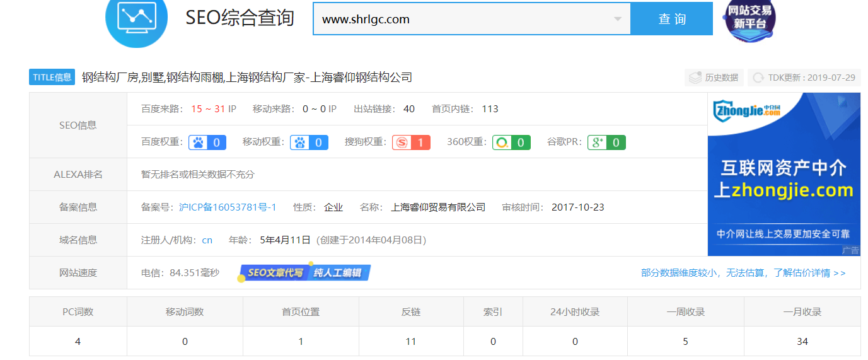Open the domain input dropdown arrow
The width and height of the screenshot is (868, 360).
[618, 19]
